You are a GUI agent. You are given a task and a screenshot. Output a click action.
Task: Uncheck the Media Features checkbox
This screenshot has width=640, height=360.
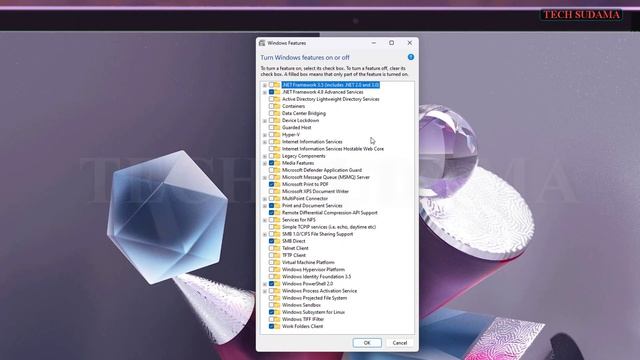click(271, 163)
